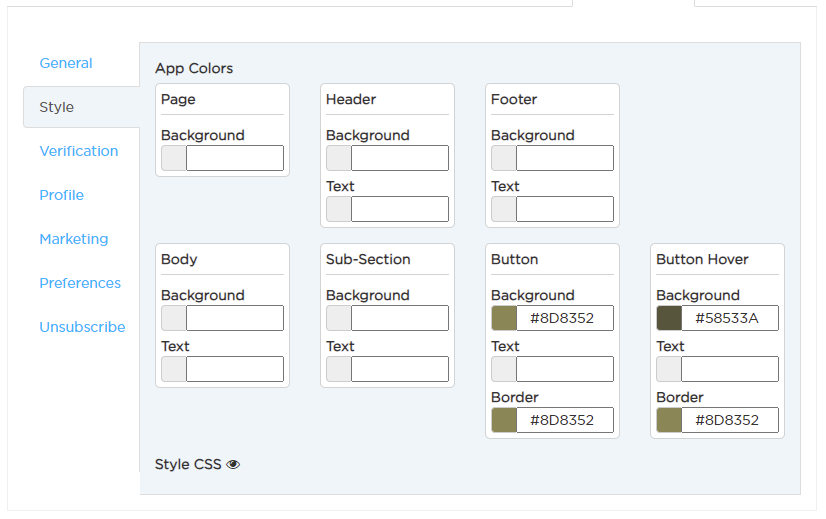Screen dimensions: 826x519
Task: Switch to the General tab
Action: (x=66, y=63)
